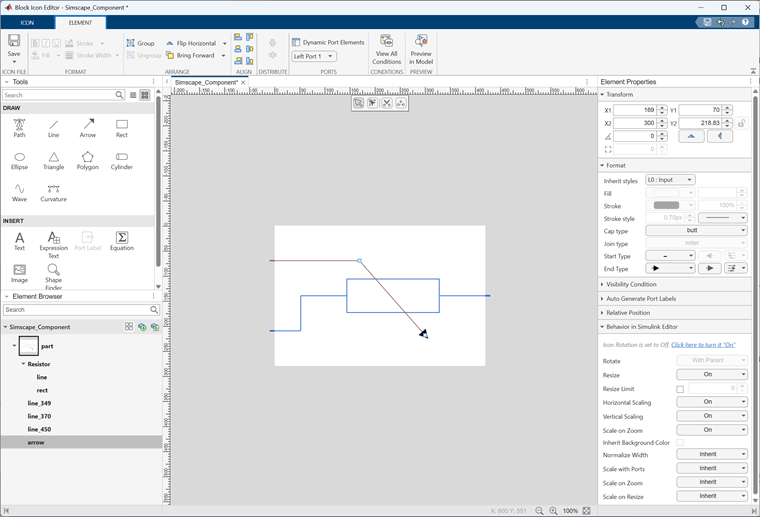Toggle the Resize Limit checkbox
The width and height of the screenshot is (760, 517).
pyautogui.click(x=680, y=389)
